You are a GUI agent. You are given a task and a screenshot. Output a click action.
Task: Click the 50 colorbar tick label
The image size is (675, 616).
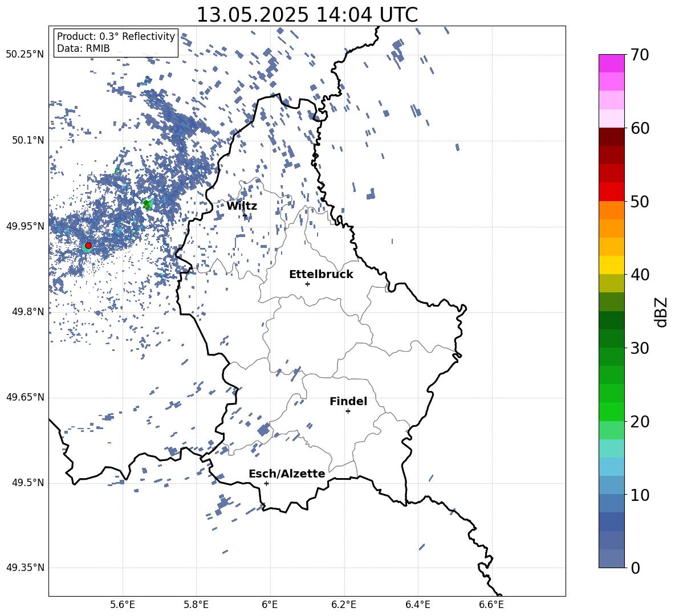[x=640, y=201]
